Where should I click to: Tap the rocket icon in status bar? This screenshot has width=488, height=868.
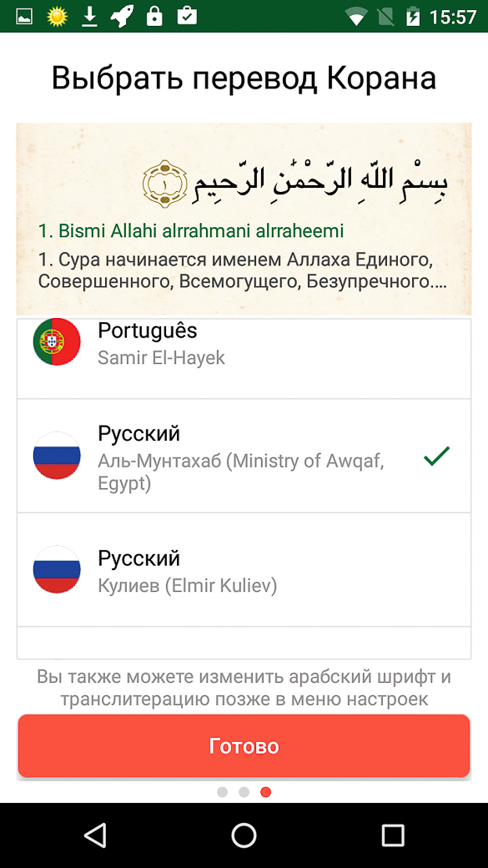122,18
